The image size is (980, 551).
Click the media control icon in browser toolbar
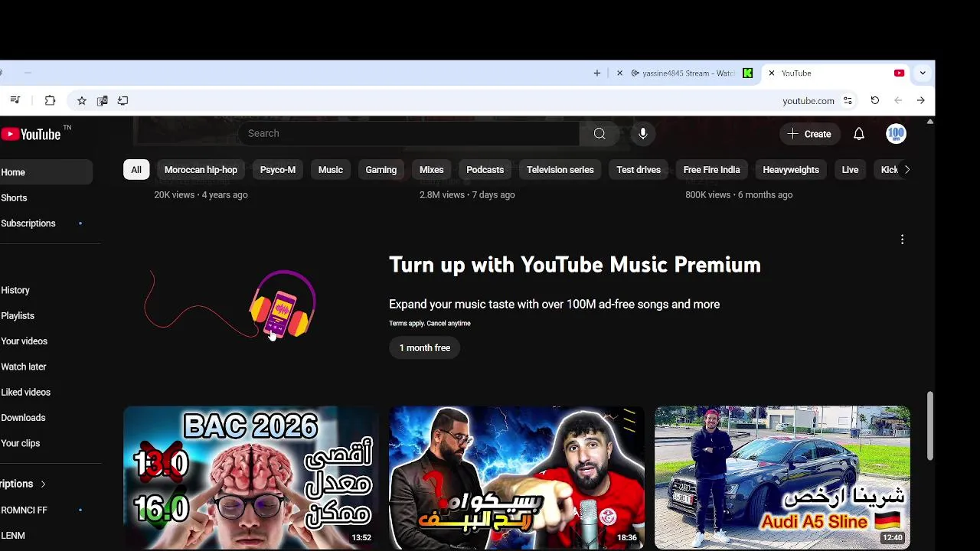(15, 100)
